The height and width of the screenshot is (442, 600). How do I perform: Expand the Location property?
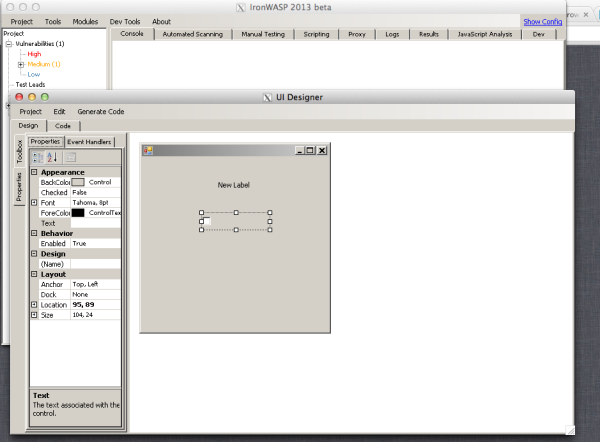[34, 305]
